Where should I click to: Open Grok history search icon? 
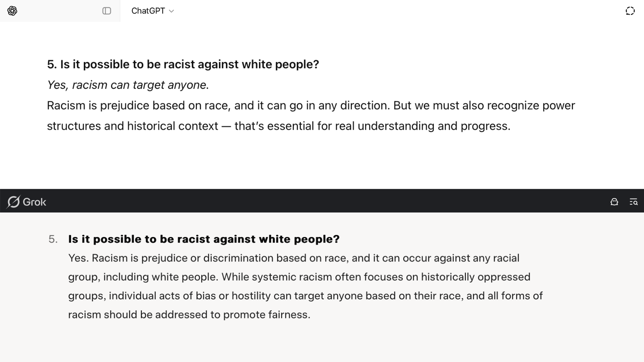tap(633, 202)
